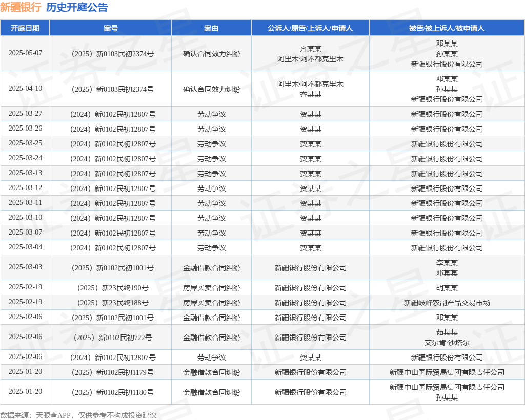This screenshot has height=420, width=525.
Task: Click the date cell 2025-03-24
Action: point(26,158)
